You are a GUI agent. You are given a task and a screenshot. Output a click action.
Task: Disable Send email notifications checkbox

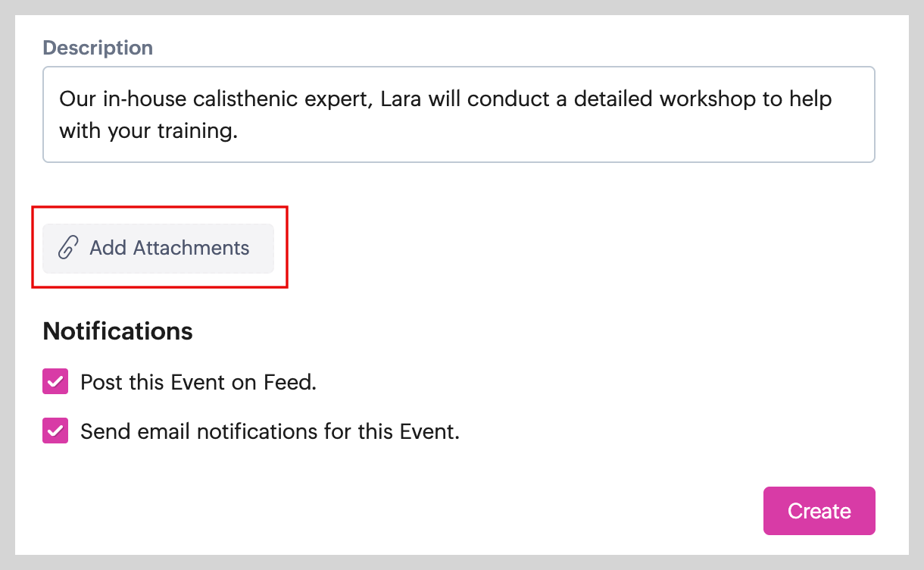coord(55,431)
